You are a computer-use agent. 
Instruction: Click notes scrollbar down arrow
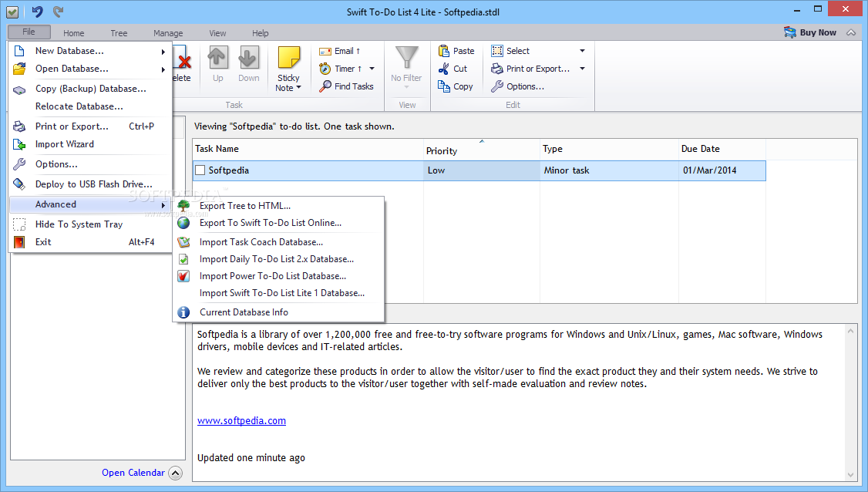pyautogui.click(x=851, y=475)
